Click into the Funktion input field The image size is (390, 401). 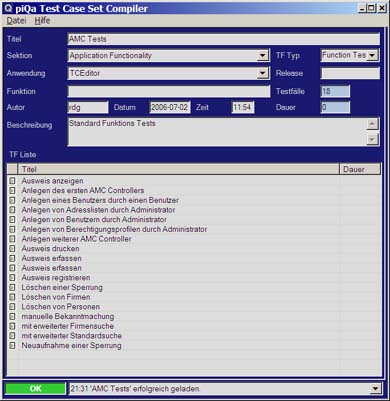click(169, 91)
